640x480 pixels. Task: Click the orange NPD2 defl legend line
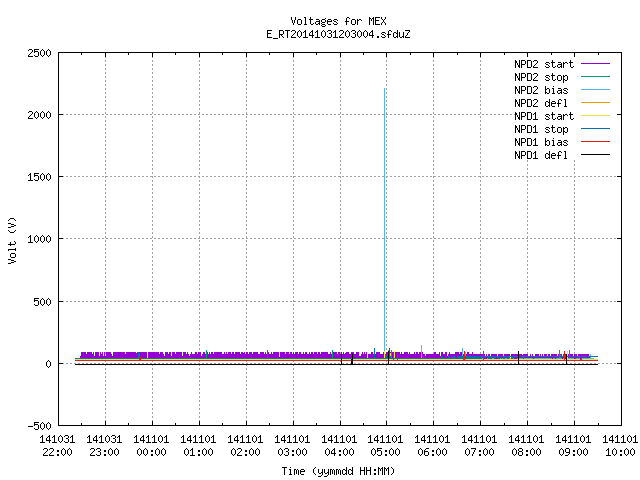click(x=595, y=103)
